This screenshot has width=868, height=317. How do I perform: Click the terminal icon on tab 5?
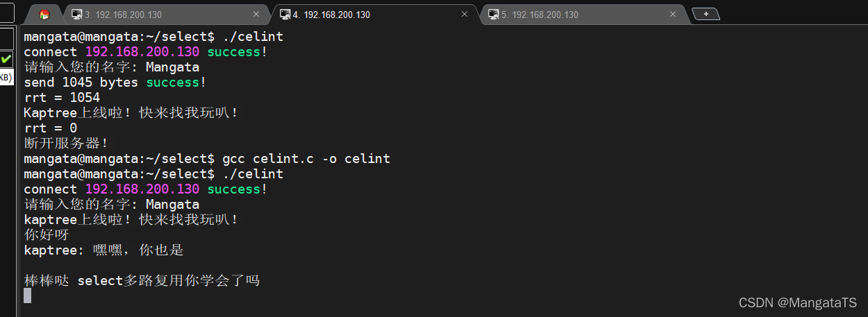494,15
